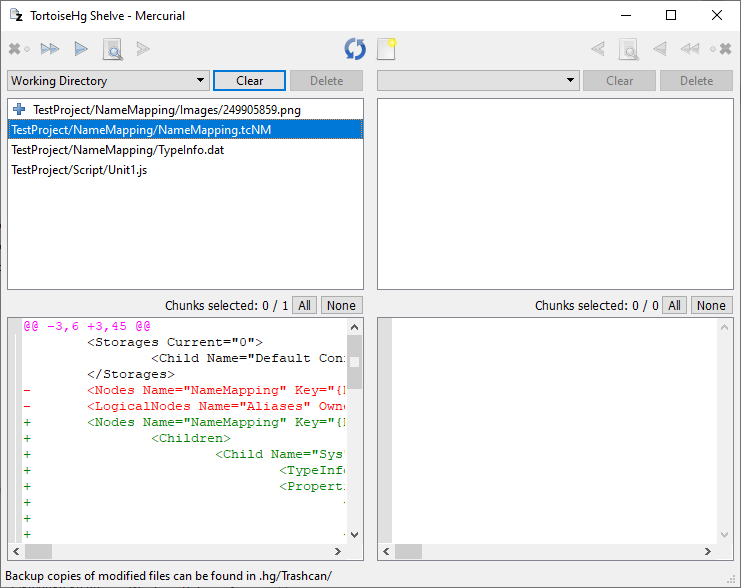This screenshot has width=741, height=588.
Task: Select all chunks with left pane All button
Action: pyautogui.click(x=305, y=306)
